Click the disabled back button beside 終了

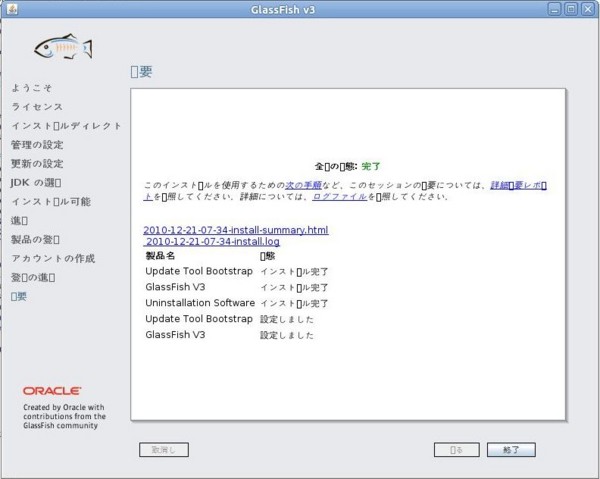tap(457, 450)
